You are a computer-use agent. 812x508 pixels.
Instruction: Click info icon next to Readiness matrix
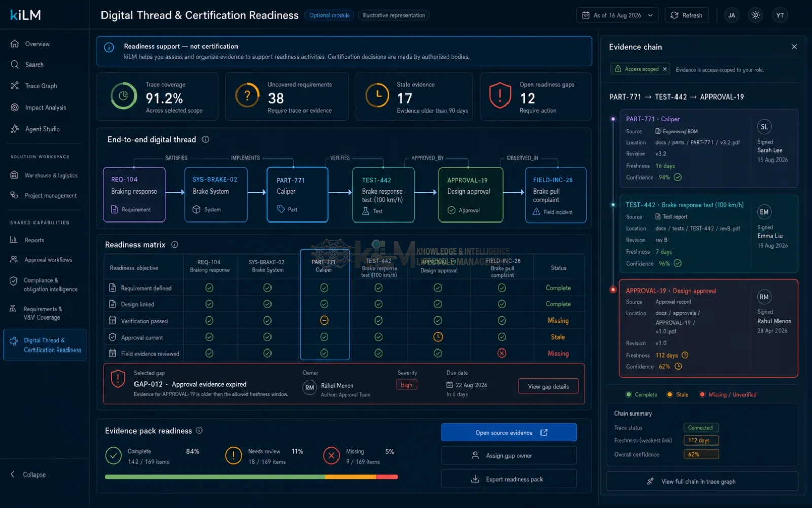coord(175,245)
